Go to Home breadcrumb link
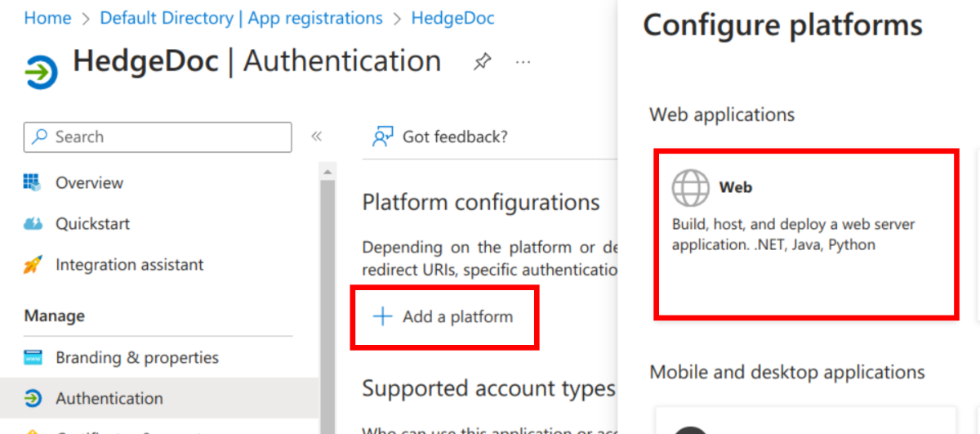Screen dimensions: 980x434 [47, 18]
